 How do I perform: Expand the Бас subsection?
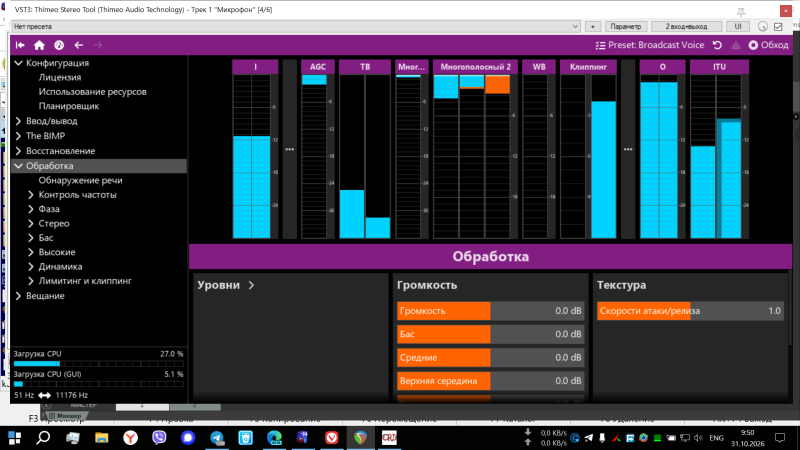(x=31, y=237)
